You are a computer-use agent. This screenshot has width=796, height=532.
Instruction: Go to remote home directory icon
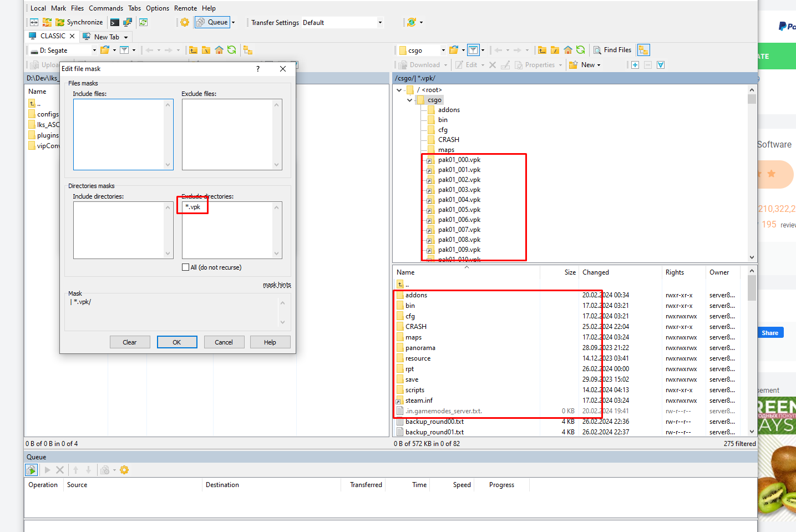click(567, 50)
